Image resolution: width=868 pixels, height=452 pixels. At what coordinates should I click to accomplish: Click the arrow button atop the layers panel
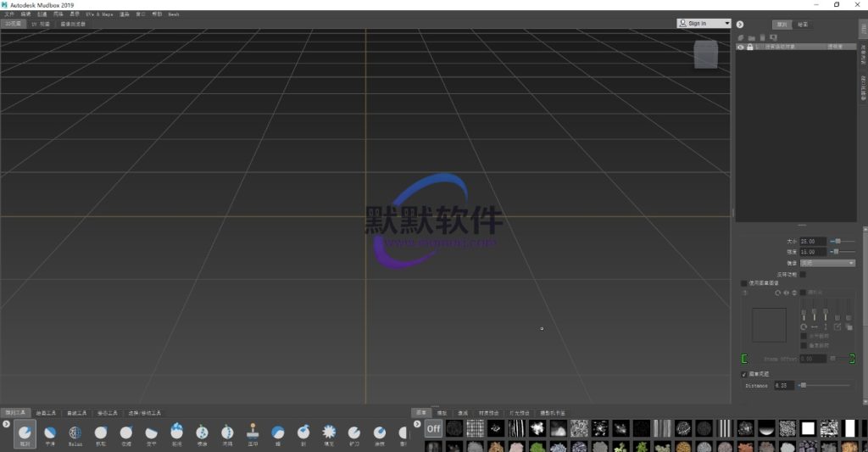[739, 25]
